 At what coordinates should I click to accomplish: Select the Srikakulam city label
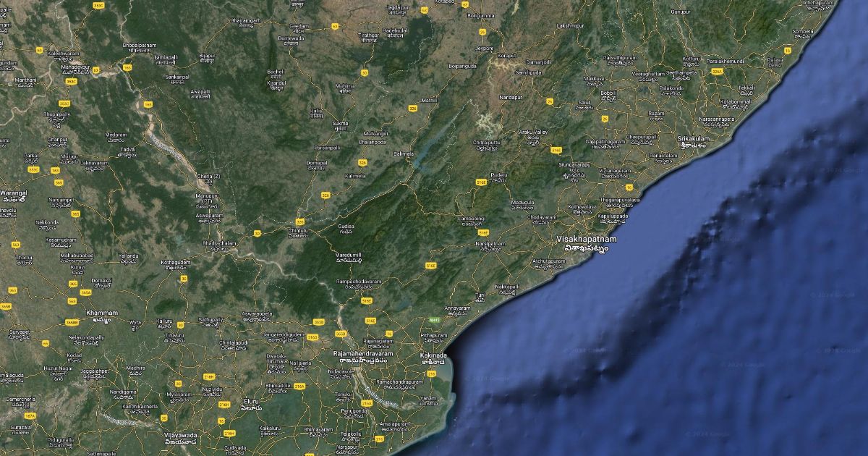(693, 138)
